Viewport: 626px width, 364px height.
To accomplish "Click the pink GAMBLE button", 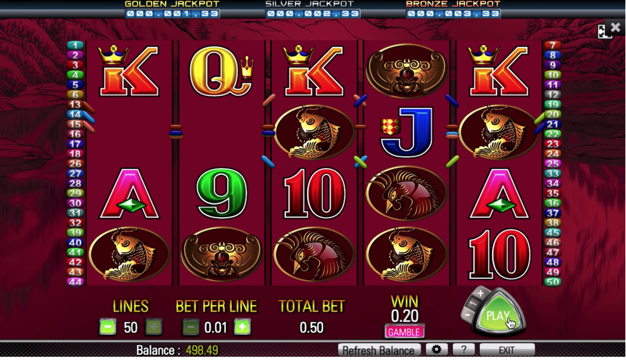I will [x=404, y=332].
